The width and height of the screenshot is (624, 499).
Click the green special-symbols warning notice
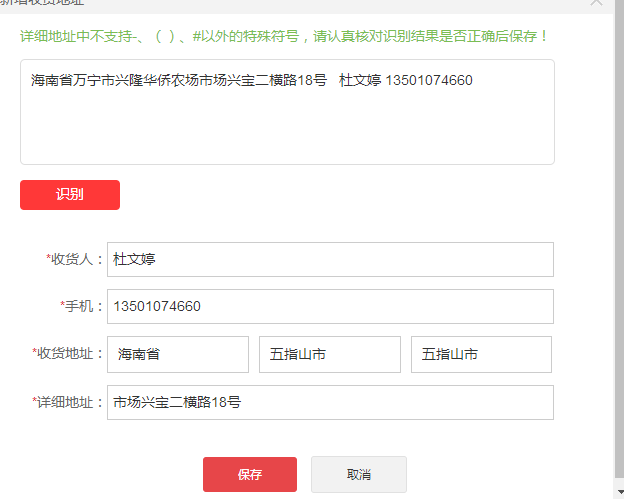pyautogui.click(x=285, y=36)
